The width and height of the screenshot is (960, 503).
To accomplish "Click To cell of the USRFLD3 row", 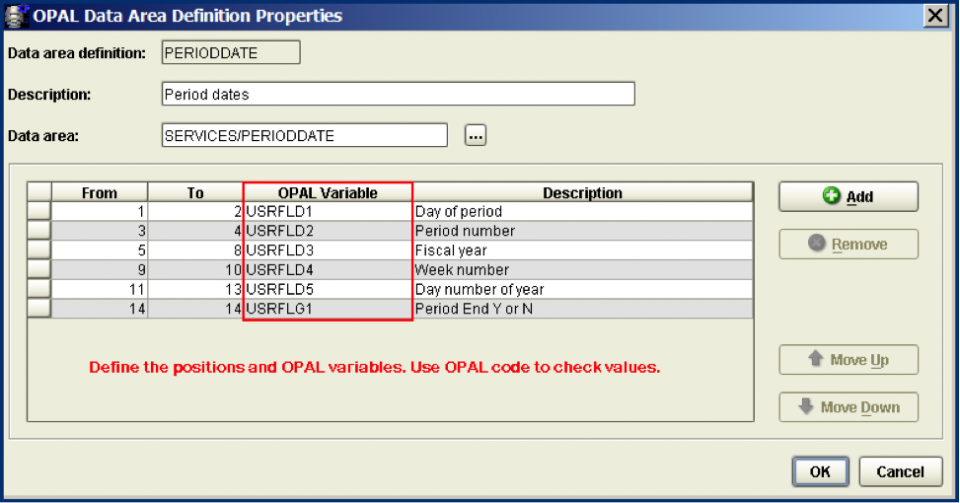I will (x=195, y=250).
